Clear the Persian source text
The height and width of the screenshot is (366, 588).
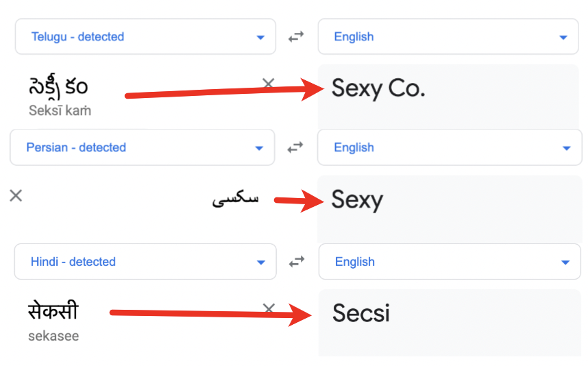16,196
